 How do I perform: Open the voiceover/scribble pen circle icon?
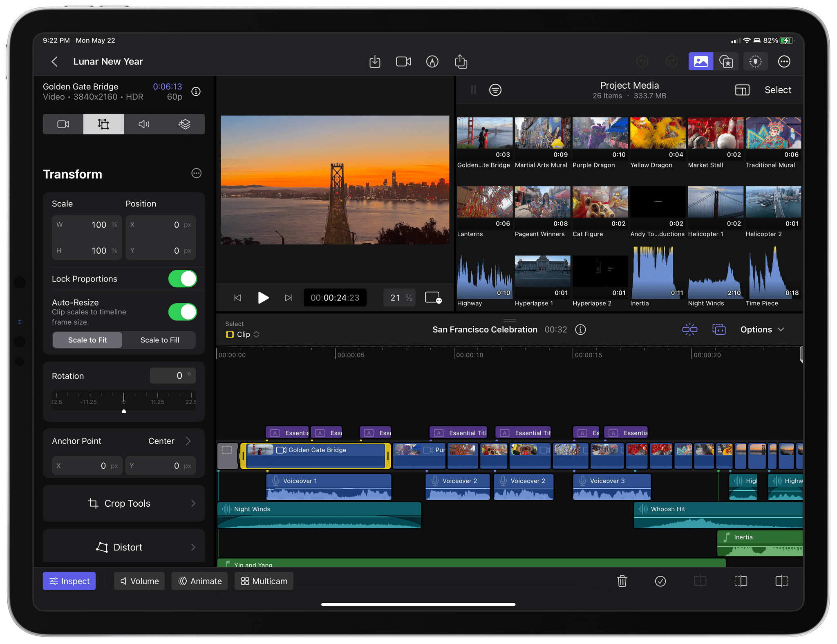432,62
